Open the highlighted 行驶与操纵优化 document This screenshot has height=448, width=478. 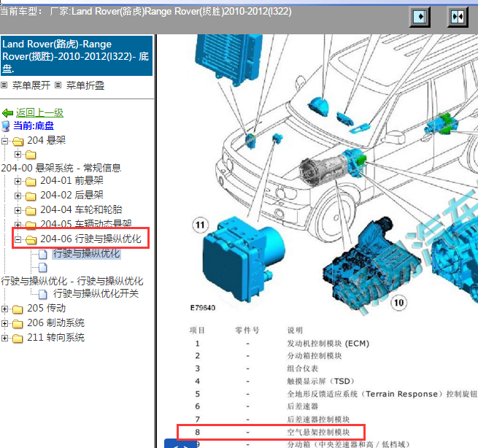click(87, 253)
